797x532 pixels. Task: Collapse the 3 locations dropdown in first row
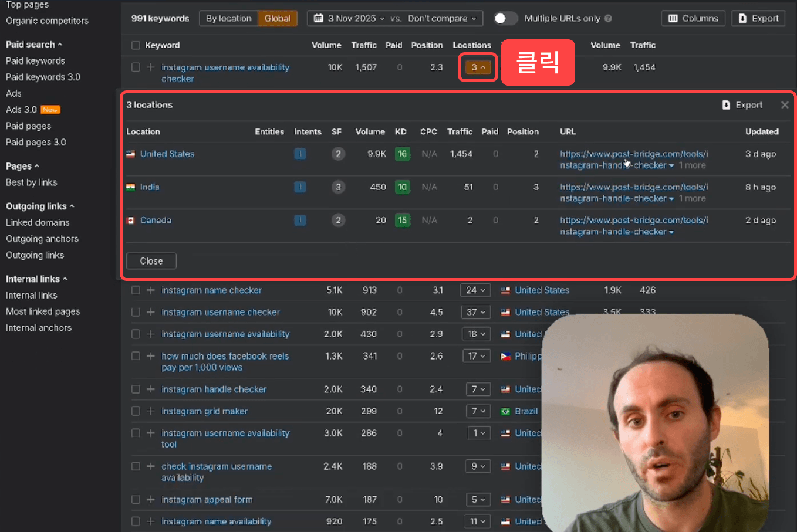[x=478, y=67]
